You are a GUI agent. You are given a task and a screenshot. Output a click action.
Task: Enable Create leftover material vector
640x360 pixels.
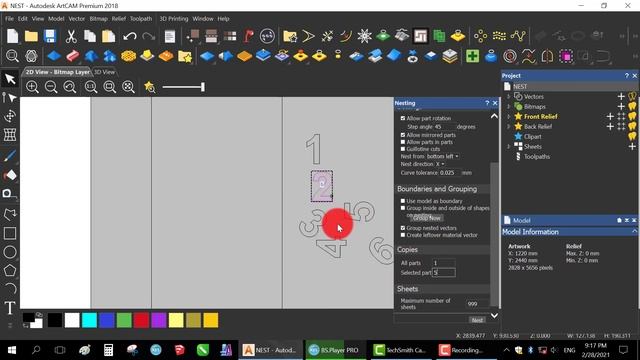tap(403, 235)
